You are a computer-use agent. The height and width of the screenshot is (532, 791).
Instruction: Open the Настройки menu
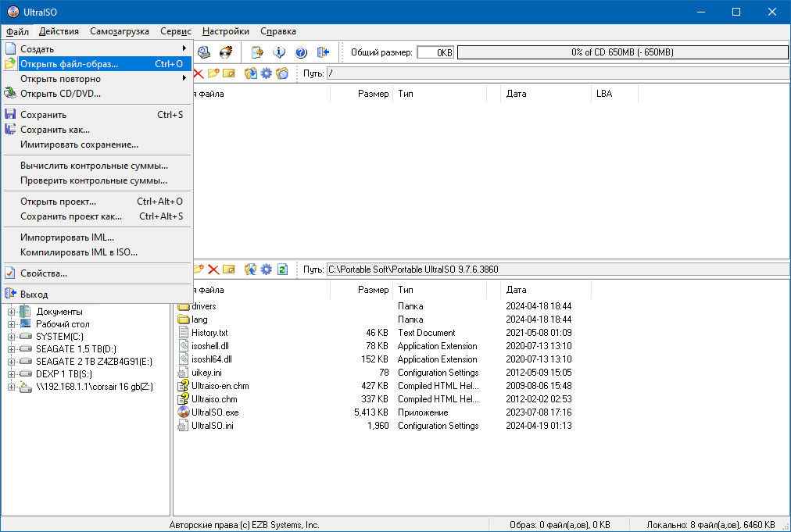coord(225,31)
